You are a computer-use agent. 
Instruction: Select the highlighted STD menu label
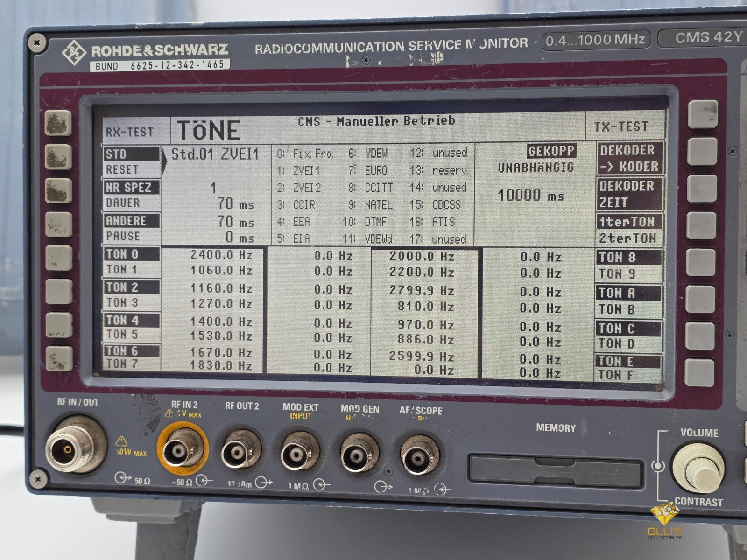132,154
